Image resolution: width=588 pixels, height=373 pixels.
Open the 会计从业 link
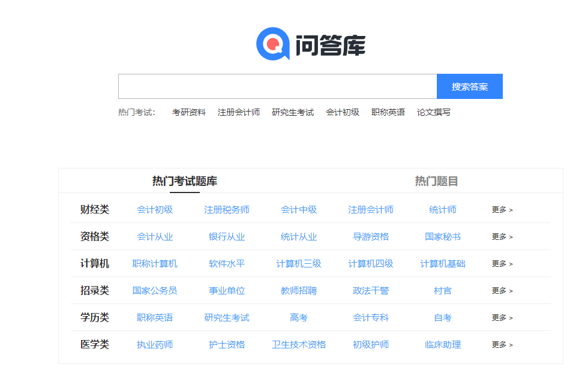pyautogui.click(x=155, y=236)
